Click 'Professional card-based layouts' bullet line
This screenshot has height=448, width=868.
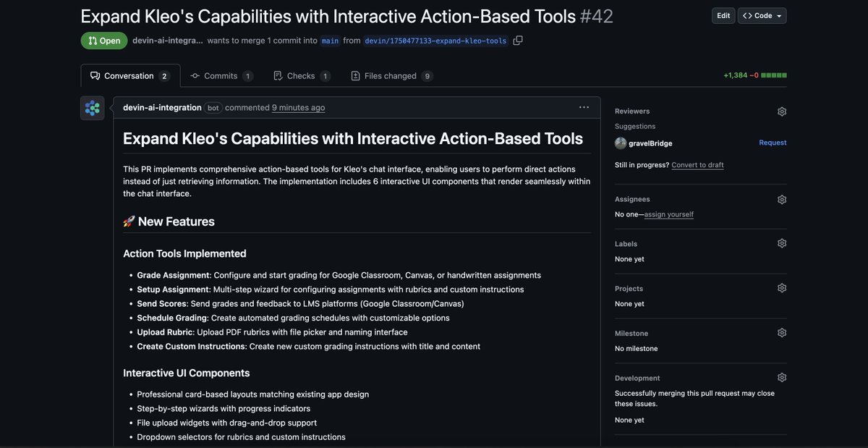252,394
